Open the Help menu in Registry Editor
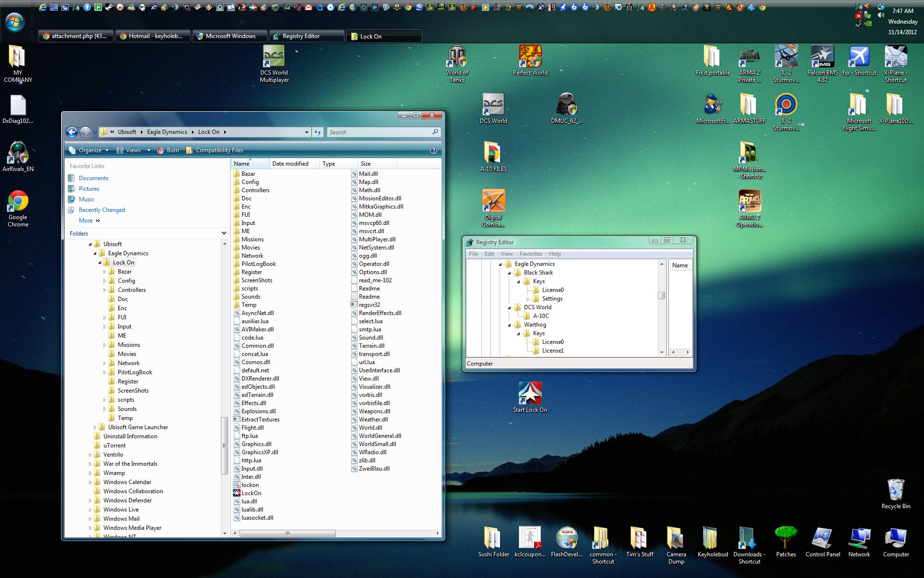 (x=555, y=254)
